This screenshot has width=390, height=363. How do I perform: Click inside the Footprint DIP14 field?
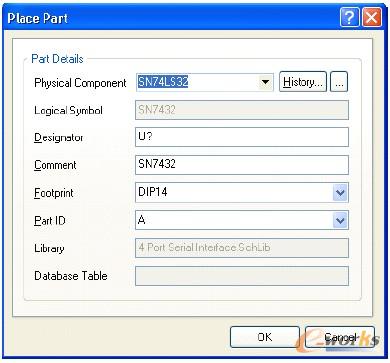(234, 193)
